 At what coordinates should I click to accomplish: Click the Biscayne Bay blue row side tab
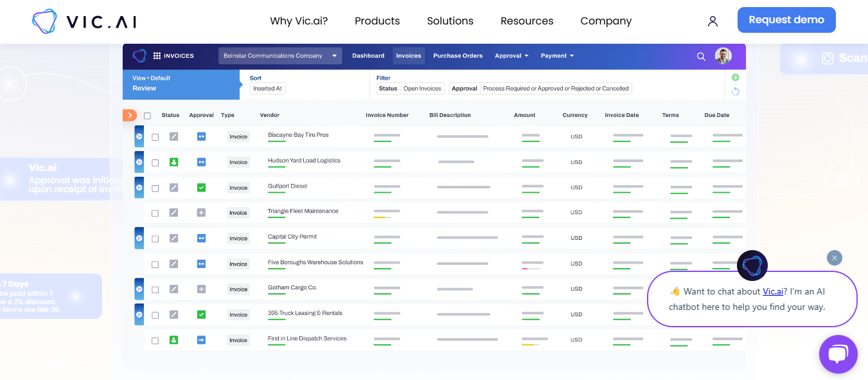(139, 136)
